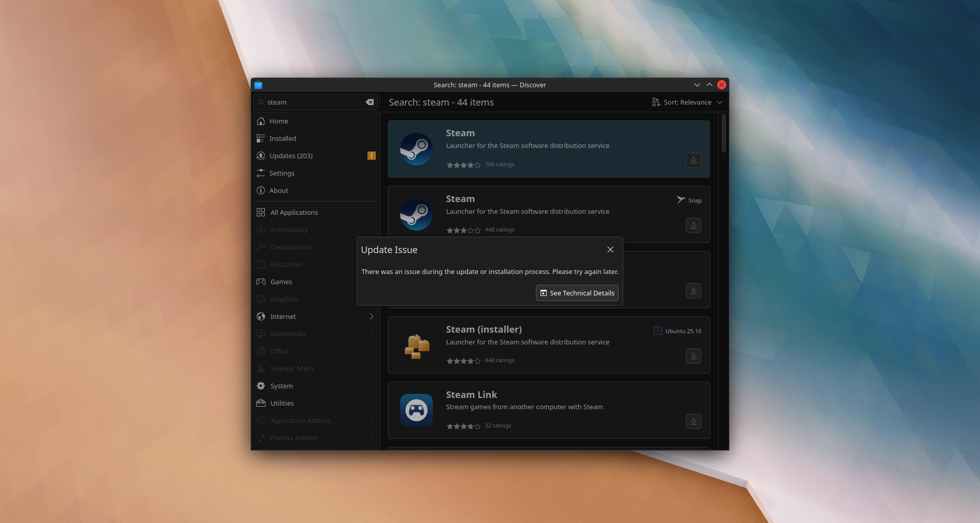
Task: Click the 448 ratings text
Action: coord(500,230)
